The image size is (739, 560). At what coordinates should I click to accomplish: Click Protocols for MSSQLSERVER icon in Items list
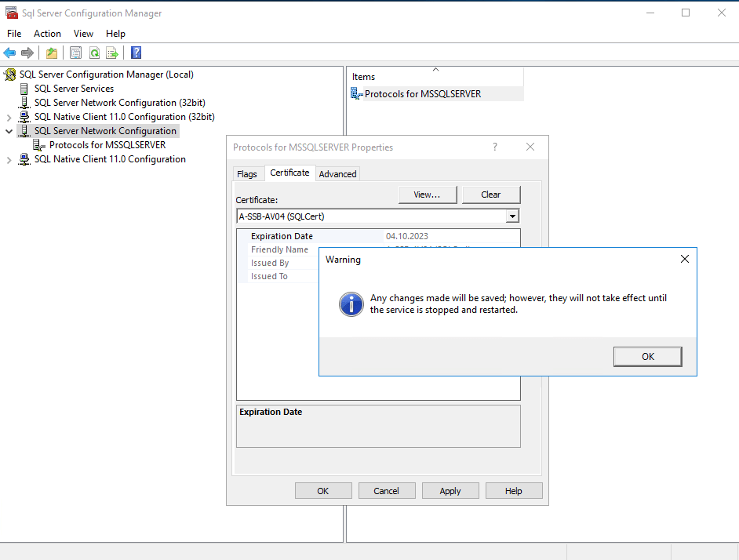357,94
